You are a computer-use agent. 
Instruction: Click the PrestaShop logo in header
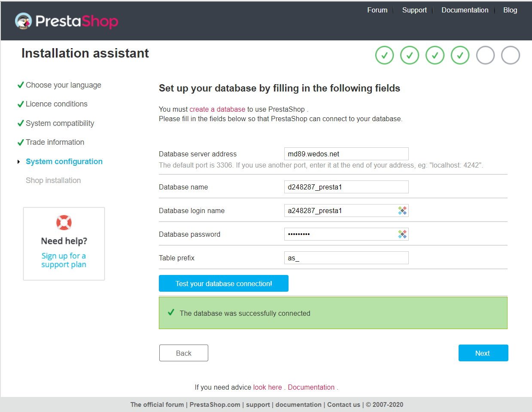[x=67, y=21]
